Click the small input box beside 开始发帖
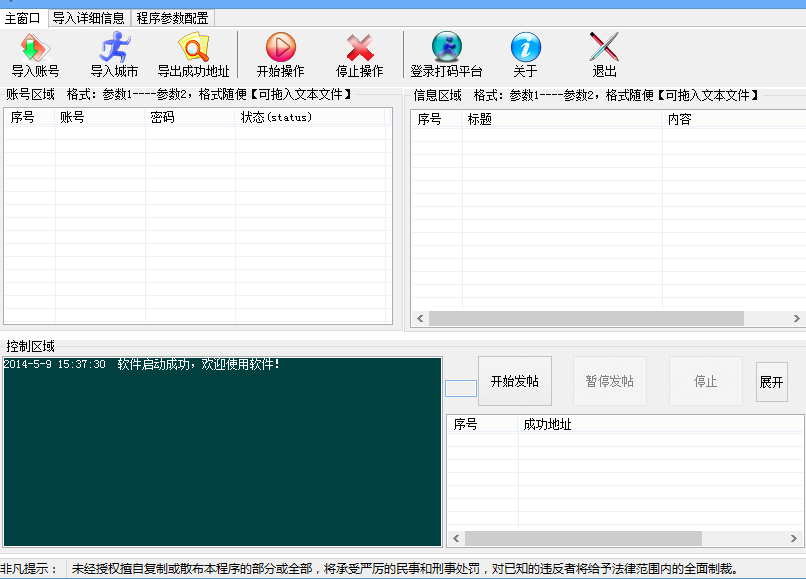Image resolution: width=806 pixels, height=579 pixels. (461, 388)
